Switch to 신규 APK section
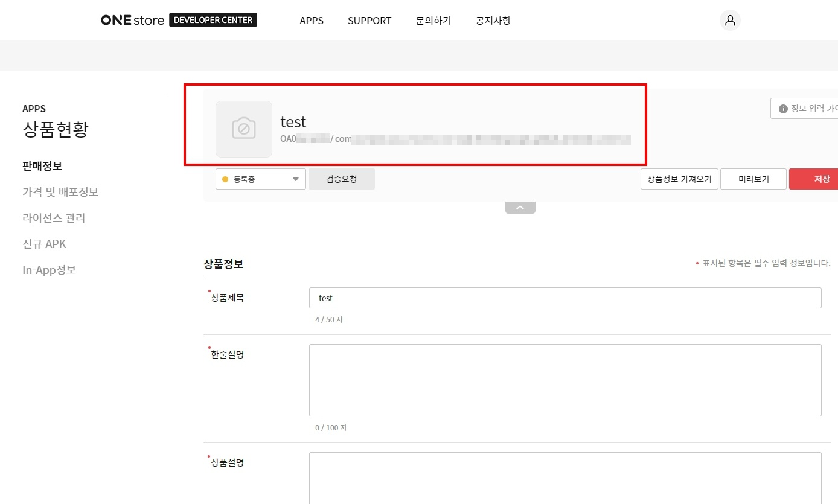 [x=44, y=244]
